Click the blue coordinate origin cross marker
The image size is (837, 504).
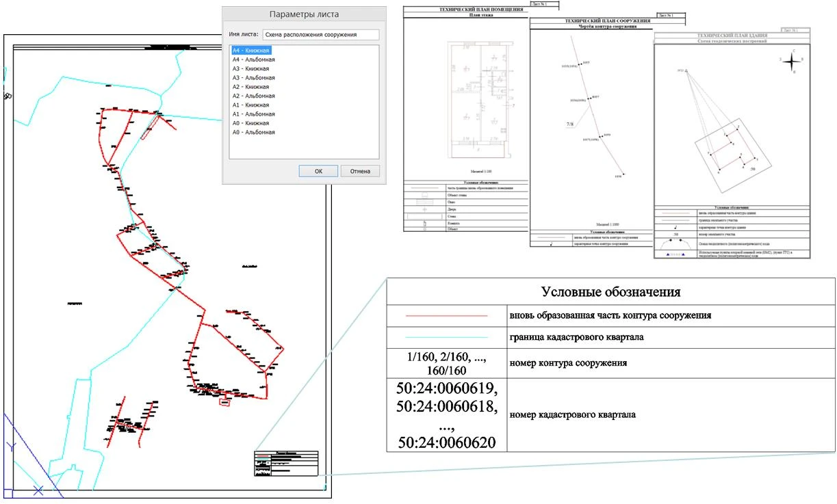pos(38,490)
